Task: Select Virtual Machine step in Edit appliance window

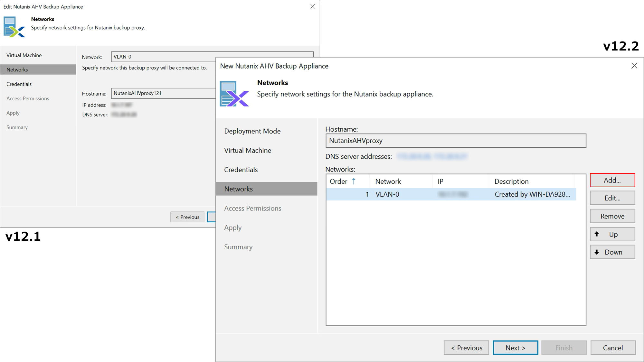Action: pyautogui.click(x=24, y=55)
